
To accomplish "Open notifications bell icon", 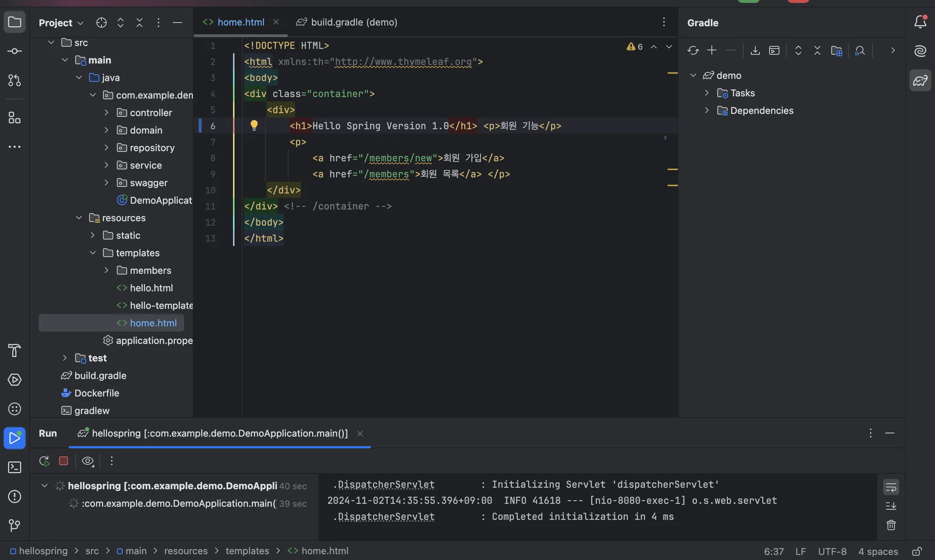I will (920, 22).
